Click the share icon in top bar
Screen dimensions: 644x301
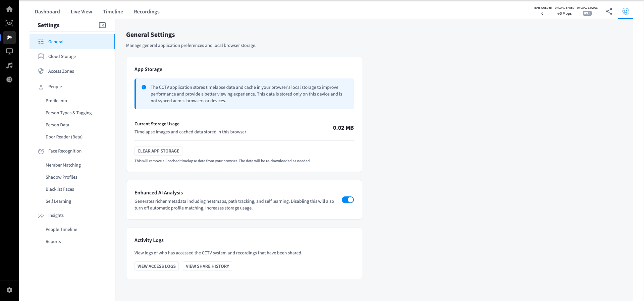click(609, 11)
